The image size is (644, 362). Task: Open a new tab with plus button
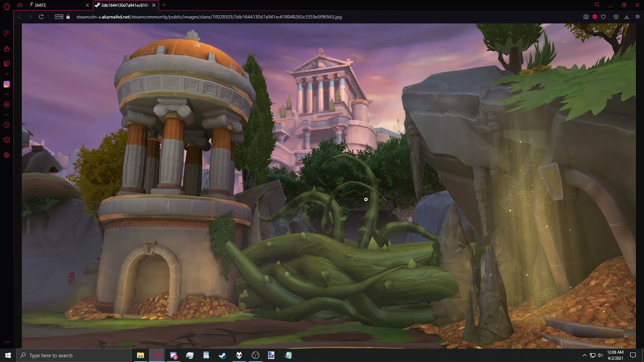164,5
